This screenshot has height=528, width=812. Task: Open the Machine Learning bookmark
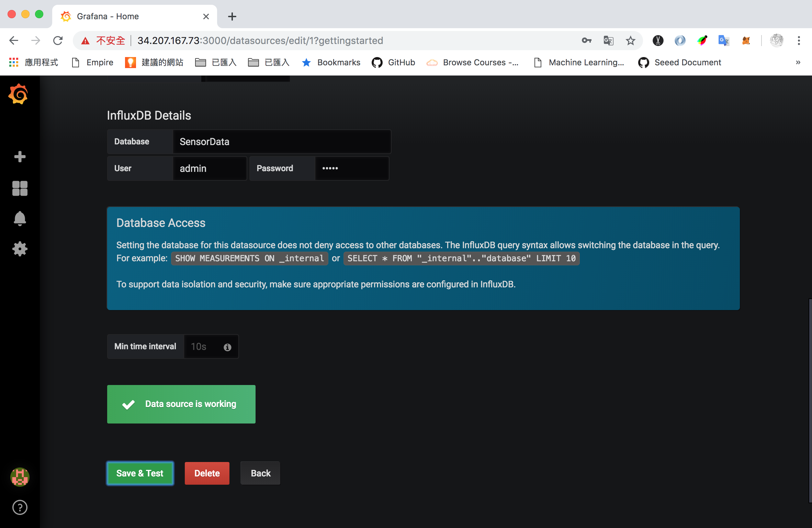[x=579, y=62]
